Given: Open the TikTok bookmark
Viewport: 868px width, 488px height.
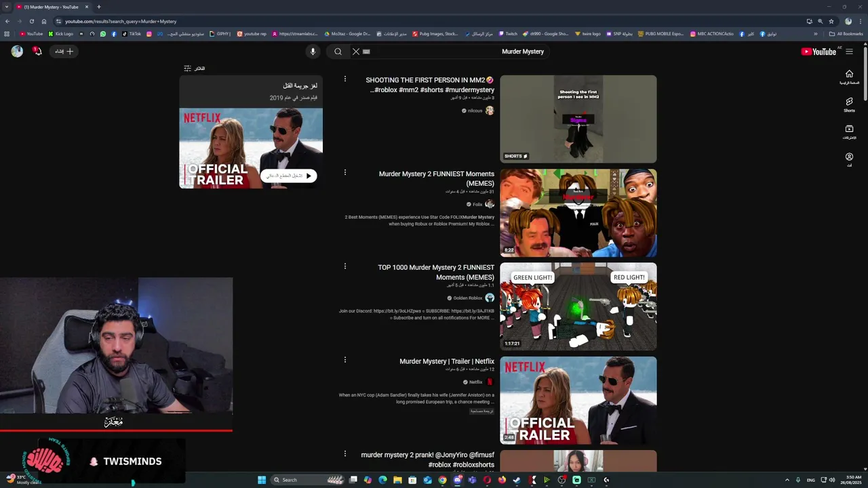Looking at the screenshot, I should (x=132, y=34).
